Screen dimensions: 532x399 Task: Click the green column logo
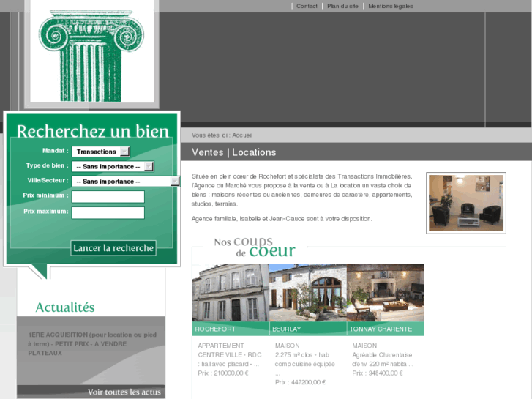[x=91, y=56]
